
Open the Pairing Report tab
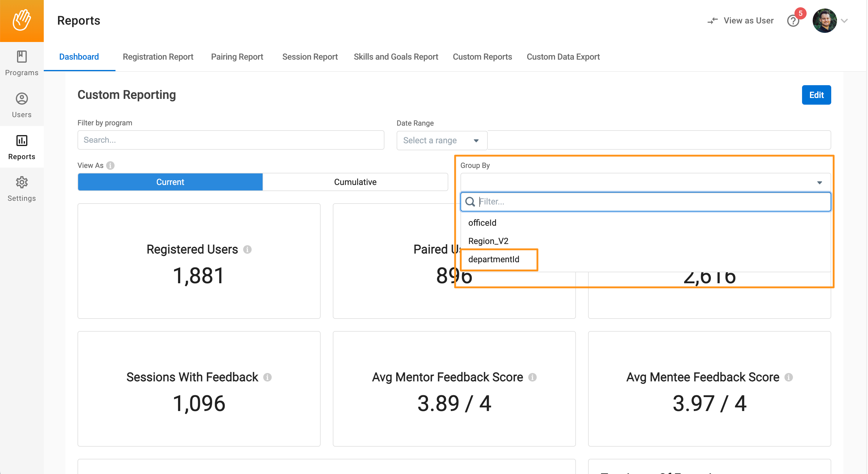tap(237, 57)
